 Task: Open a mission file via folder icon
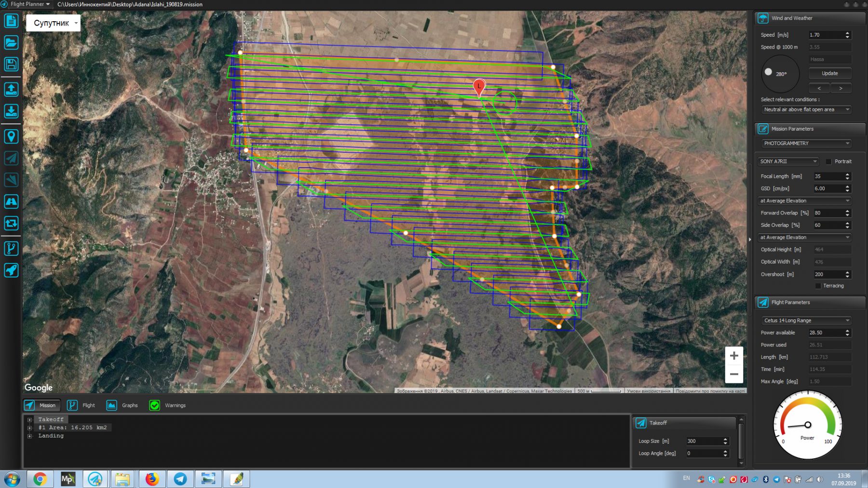11,42
